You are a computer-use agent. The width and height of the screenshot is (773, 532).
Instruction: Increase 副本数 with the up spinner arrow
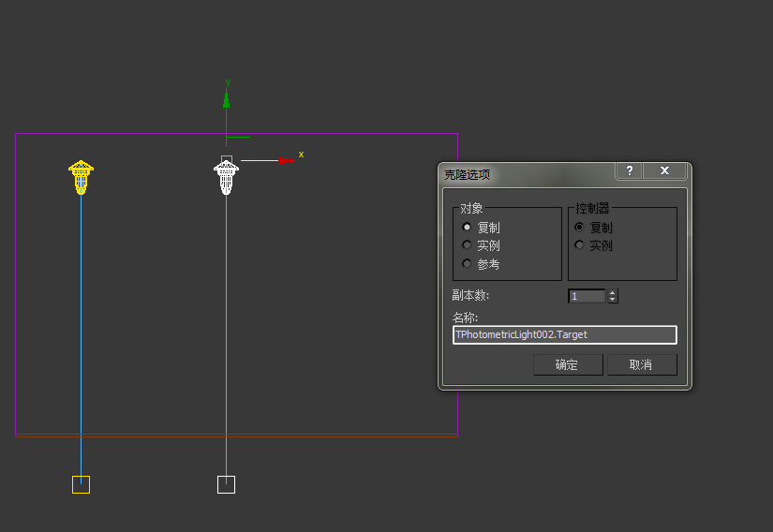[612, 292]
